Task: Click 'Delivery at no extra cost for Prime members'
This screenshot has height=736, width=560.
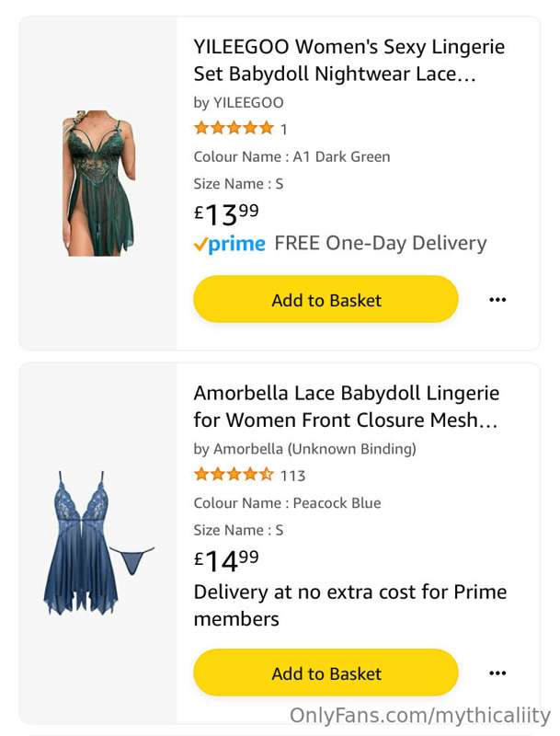Action: tap(349, 605)
